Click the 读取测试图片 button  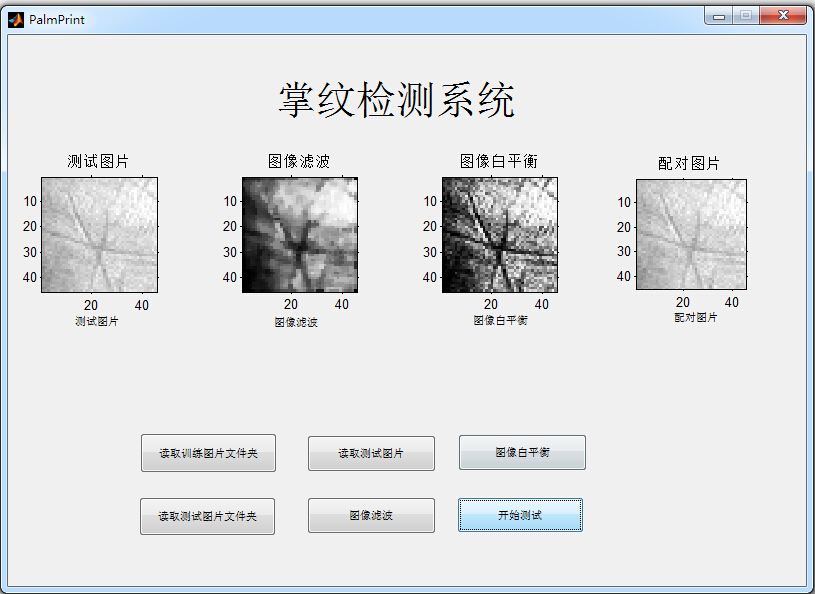pyautogui.click(x=371, y=453)
